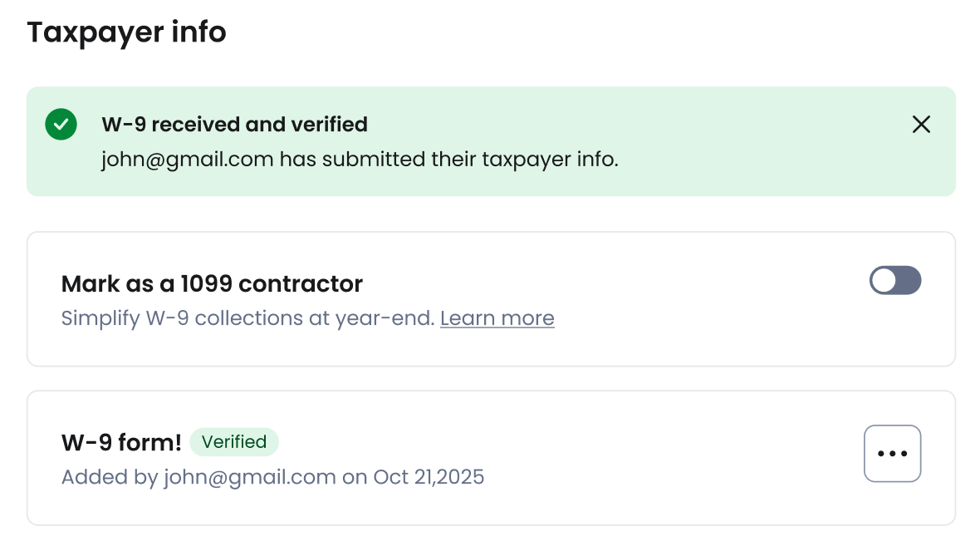
Task: Click "W-9 received and verified" banner title
Action: click(x=234, y=125)
